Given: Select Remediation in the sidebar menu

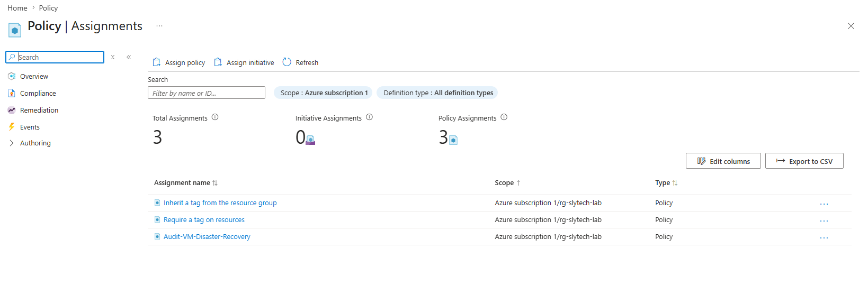Looking at the screenshot, I should tap(39, 110).
